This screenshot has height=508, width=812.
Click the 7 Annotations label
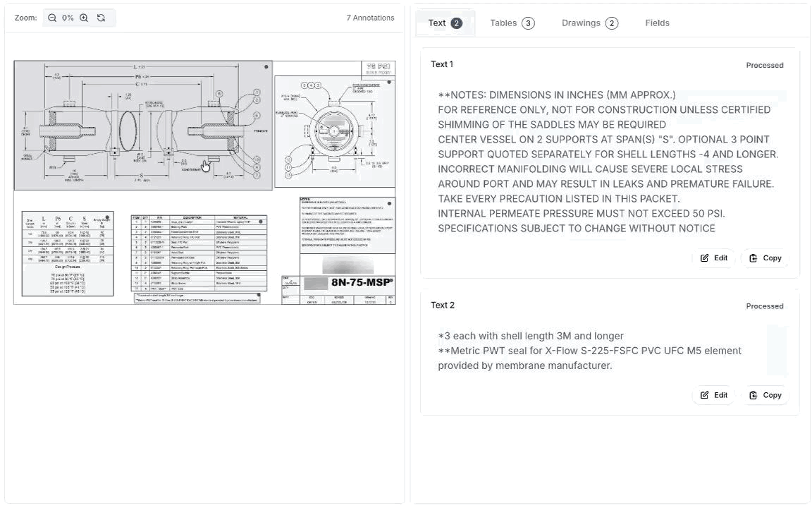pos(370,18)
